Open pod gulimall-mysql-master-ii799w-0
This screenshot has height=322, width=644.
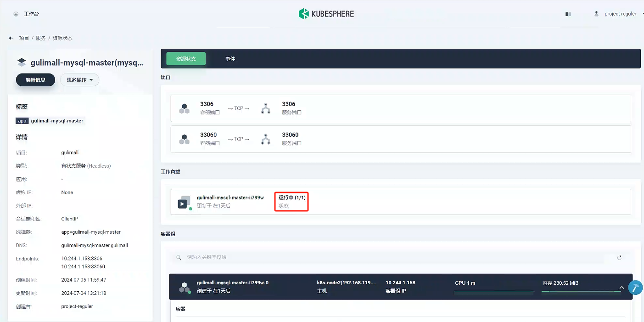[233, 283]
